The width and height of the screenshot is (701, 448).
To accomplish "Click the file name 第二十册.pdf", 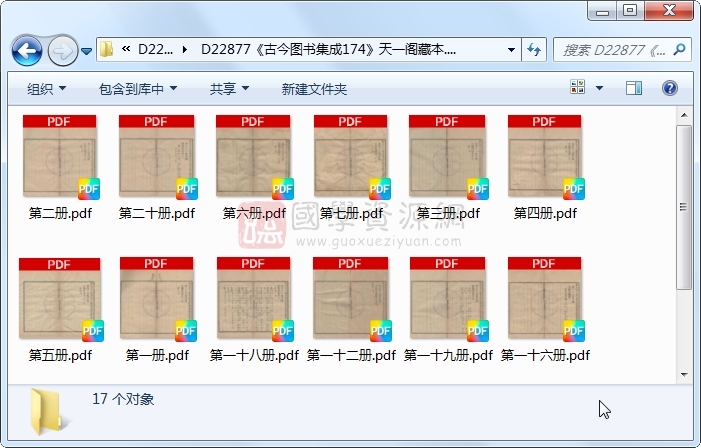I will (x=157, y=213).
